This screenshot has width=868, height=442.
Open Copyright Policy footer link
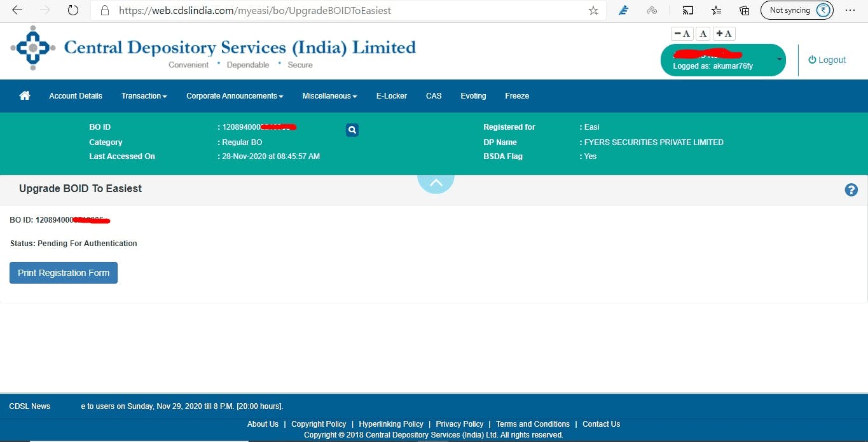[319, 424]
